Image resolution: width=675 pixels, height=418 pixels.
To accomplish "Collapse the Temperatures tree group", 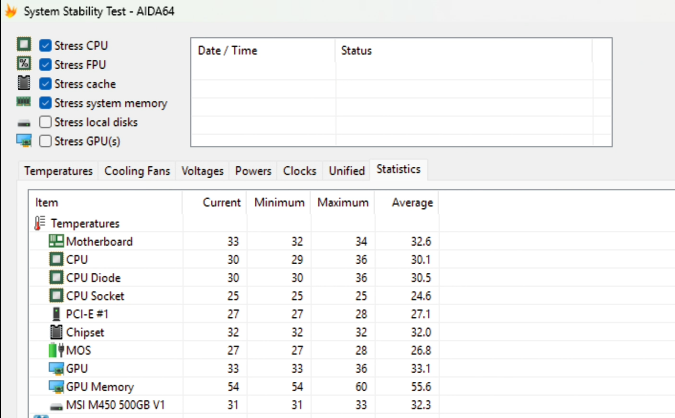I will 40,224.
